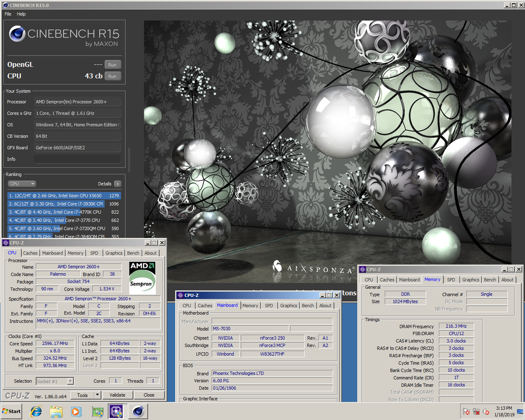Open the CPU ranking type dropdown
Screen dimensions: 525x420
(x=22, y=184)
